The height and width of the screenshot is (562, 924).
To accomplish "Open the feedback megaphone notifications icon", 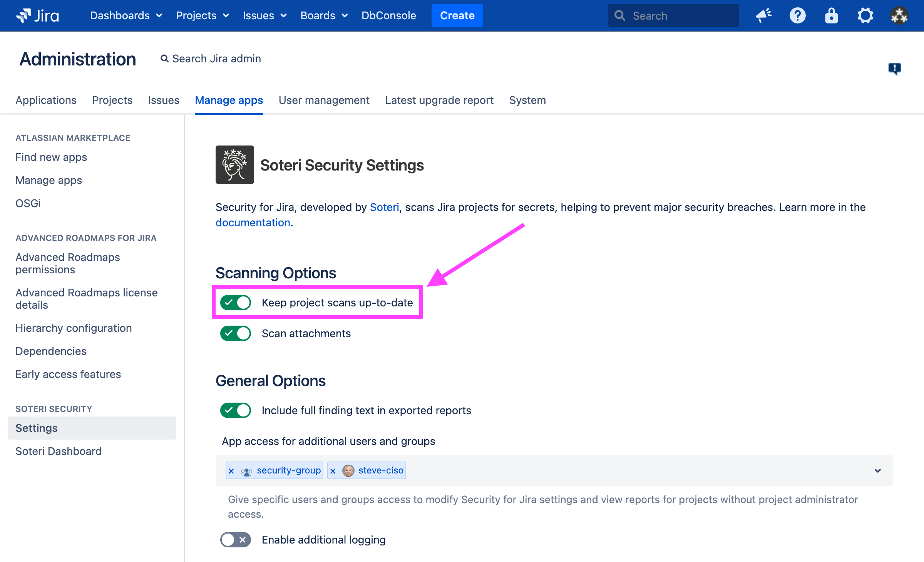I will 763,15.
